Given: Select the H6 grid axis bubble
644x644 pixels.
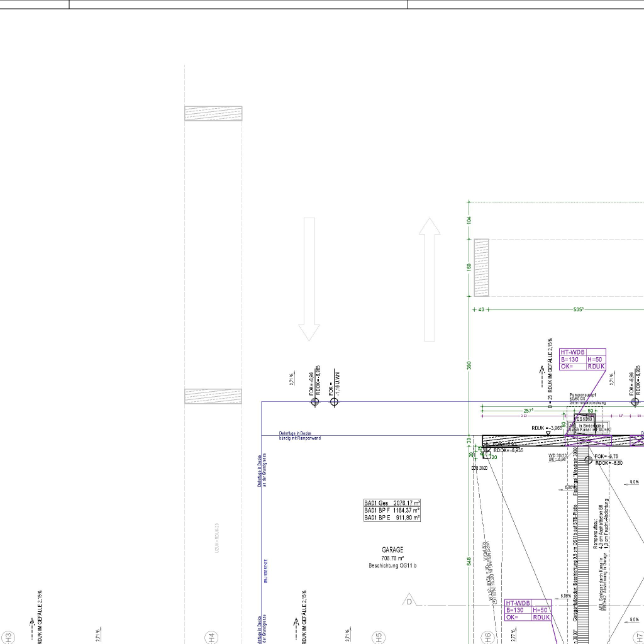Looking at the screenshot, I should [486, 637].
